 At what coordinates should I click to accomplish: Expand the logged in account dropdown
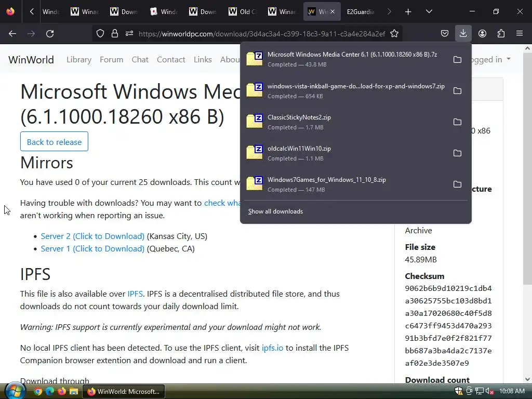pos(491,59)
